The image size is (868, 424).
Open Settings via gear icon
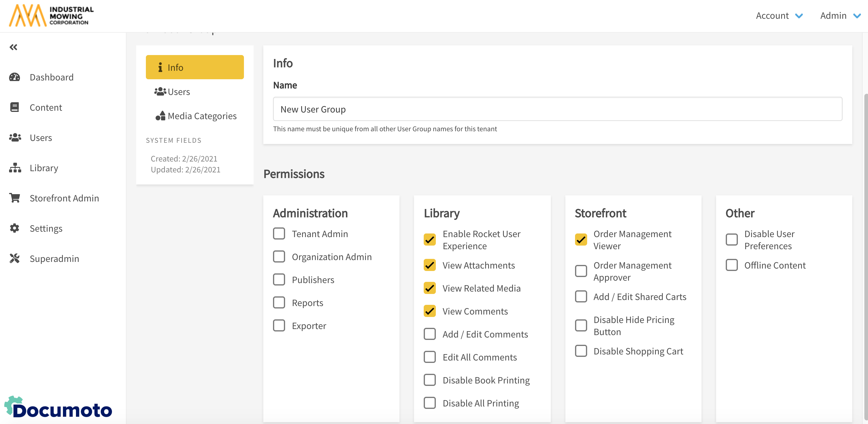(x=15, y=228)
